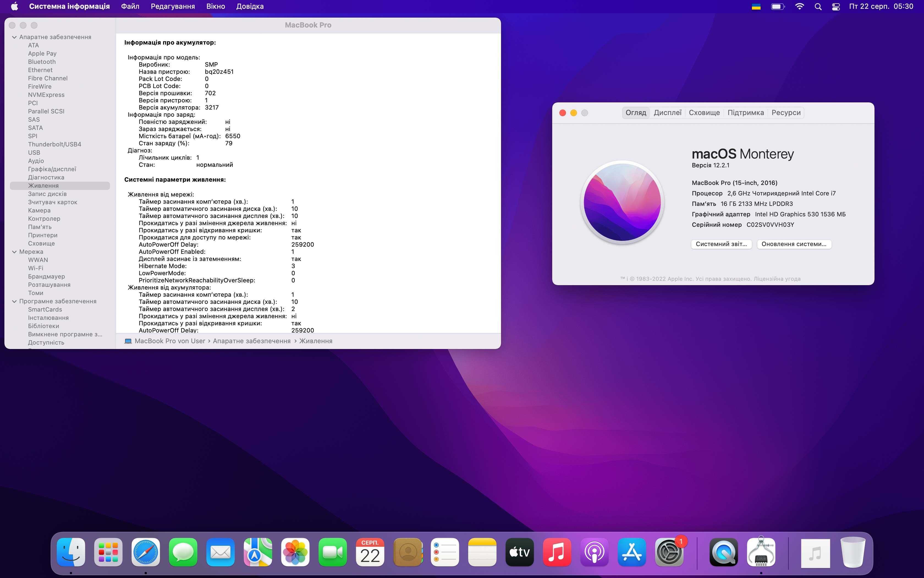Image resolution: width=924 pixels, height=578 pixels.
Task: Open Launchpad in the Dock
Action: coord(108,552)
